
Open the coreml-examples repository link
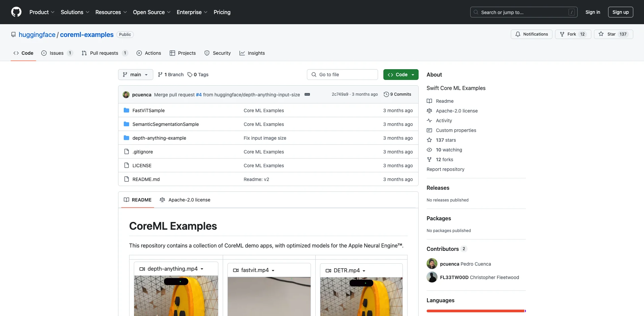point(87,35)
